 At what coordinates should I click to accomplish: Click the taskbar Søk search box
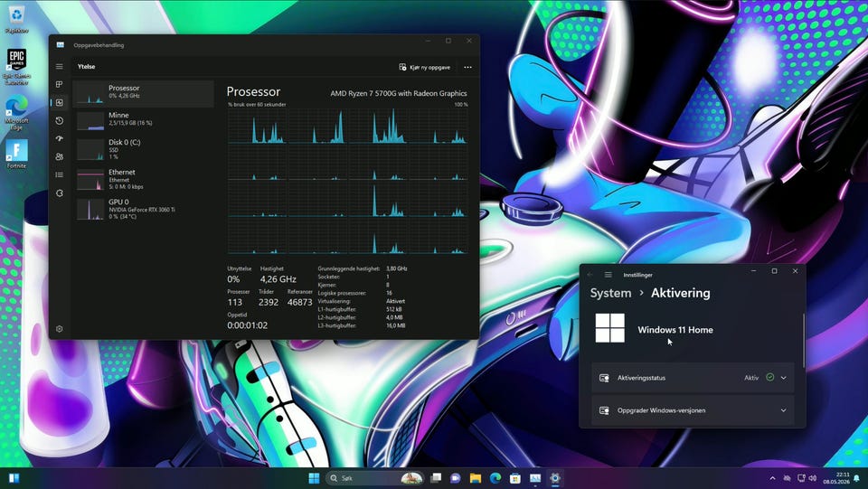tap(374, 478)
